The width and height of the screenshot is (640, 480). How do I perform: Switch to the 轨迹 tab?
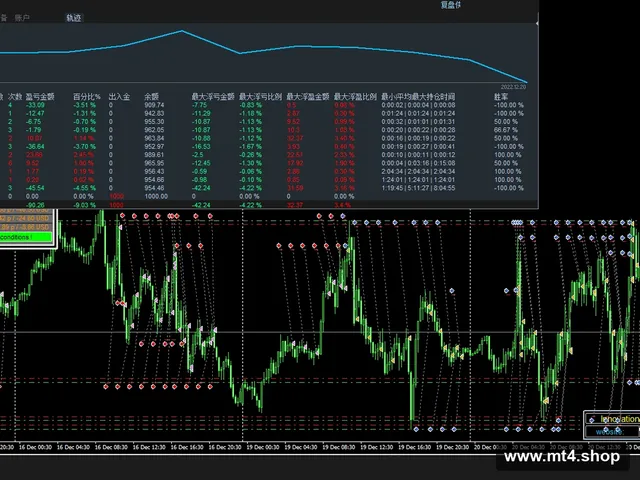tap(73, 18)
